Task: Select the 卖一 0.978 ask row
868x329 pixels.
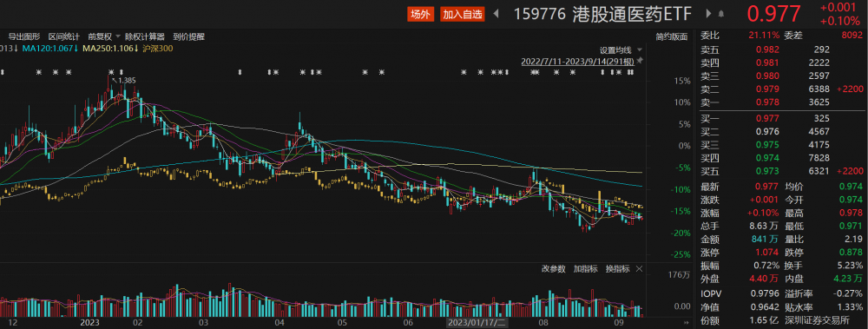Action: click(x=782, y=102)
